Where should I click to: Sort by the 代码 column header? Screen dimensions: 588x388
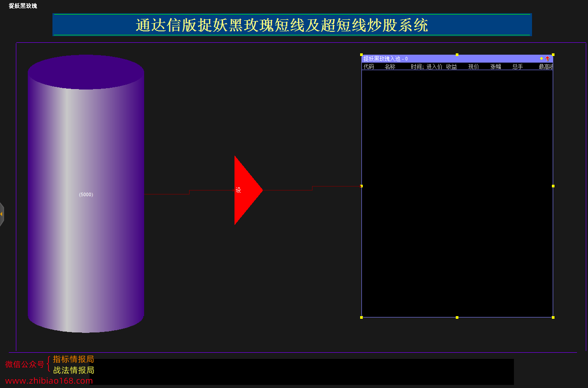(368, 67)
